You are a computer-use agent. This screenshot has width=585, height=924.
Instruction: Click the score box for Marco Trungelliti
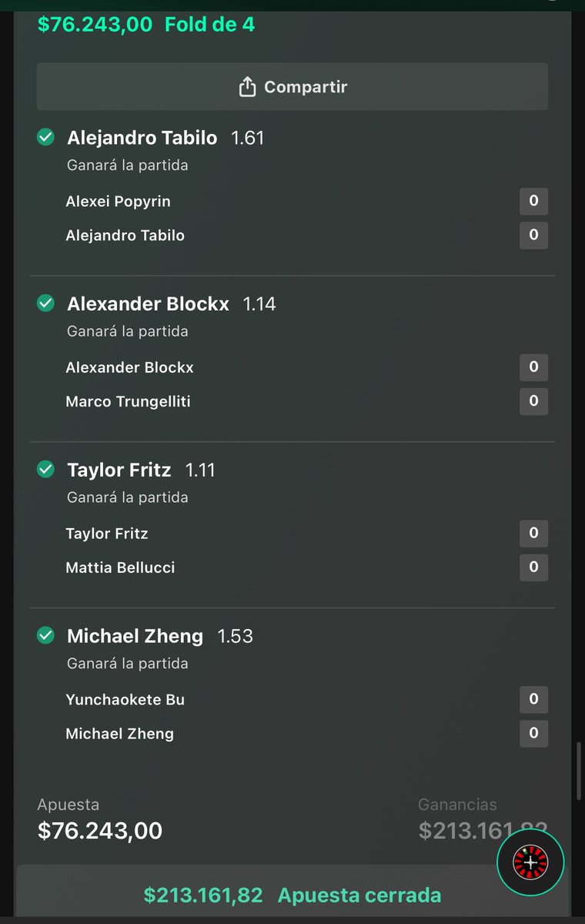click(x=533, y=401)
